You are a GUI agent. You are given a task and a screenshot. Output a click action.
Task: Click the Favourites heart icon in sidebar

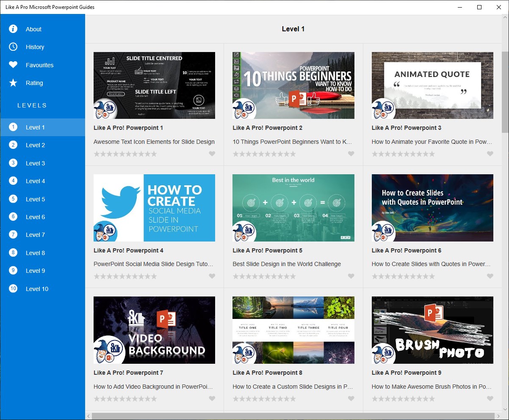pyautogui.click(x=13, y=65)
